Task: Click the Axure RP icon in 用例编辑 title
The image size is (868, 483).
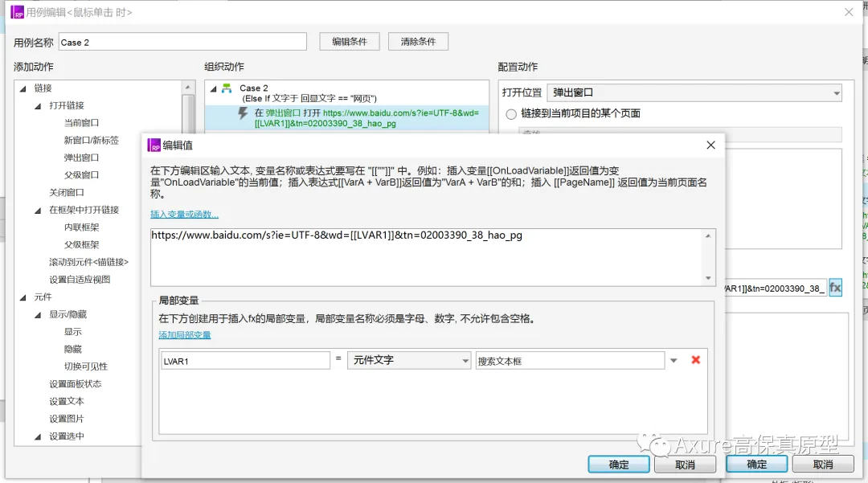Action: pos(17,12)
